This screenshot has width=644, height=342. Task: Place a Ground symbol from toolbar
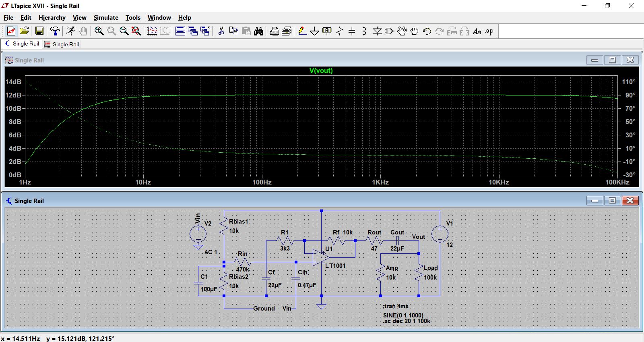315,31
